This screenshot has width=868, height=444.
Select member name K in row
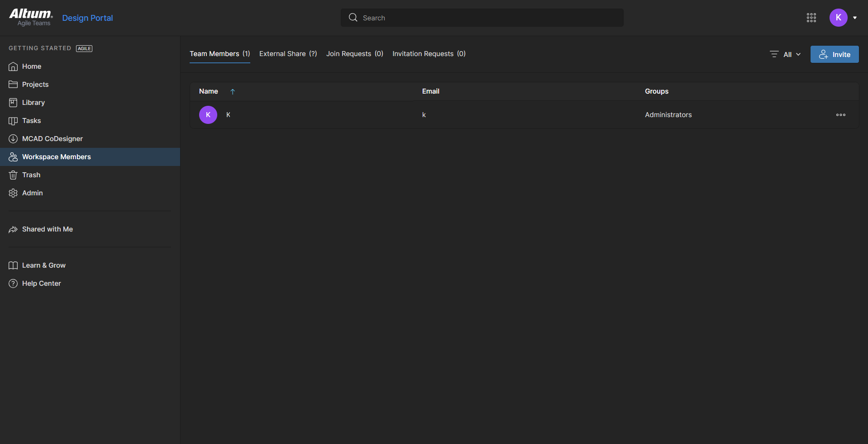229,115
